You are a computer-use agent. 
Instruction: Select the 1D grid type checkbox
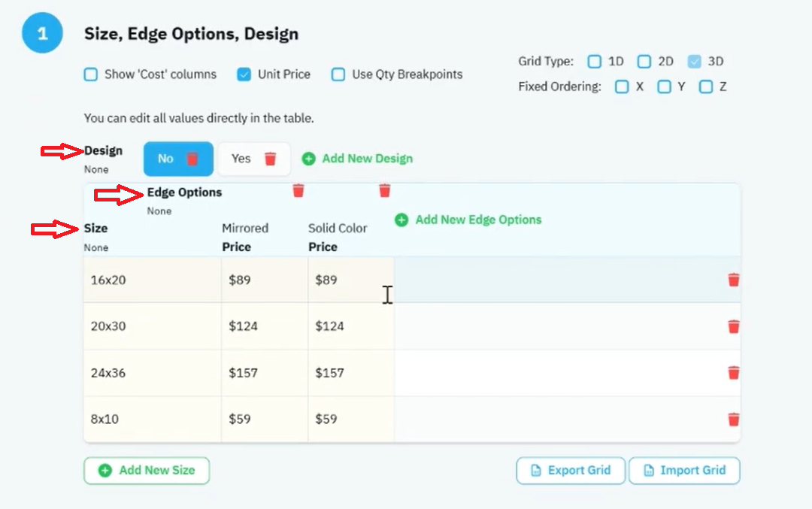point(595,62)
